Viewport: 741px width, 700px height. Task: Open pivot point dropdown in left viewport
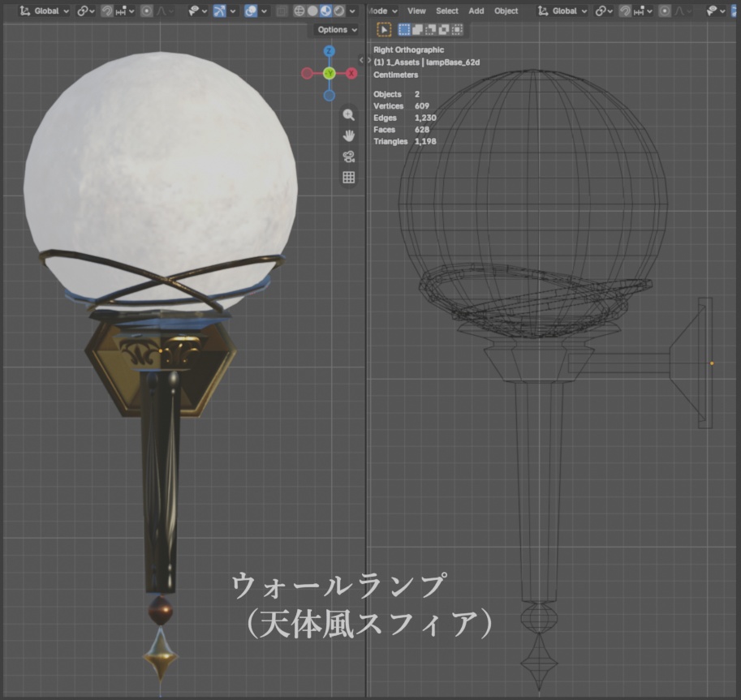click(85, 11)
